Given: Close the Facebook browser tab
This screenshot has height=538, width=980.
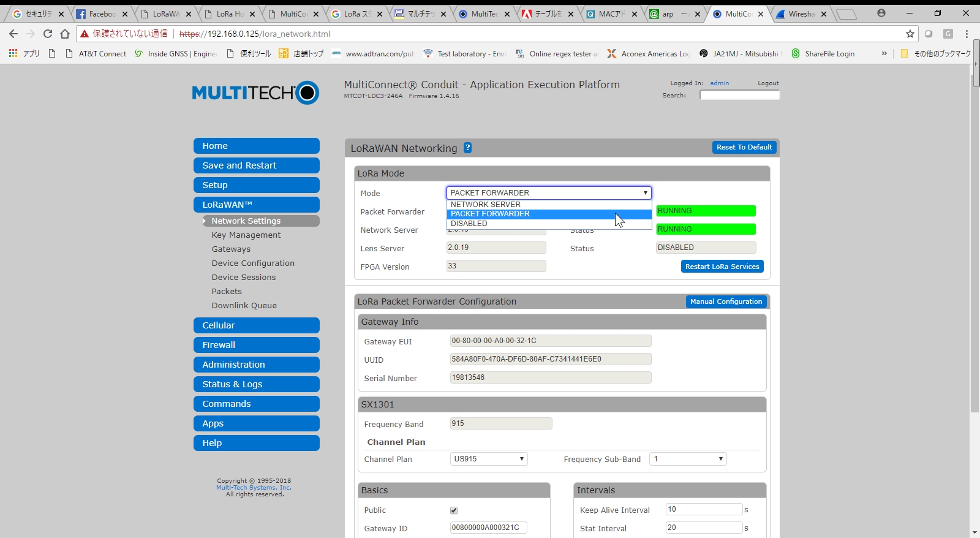Looking at the screenshot, I should pyautogui.click(x=125, y=14).
